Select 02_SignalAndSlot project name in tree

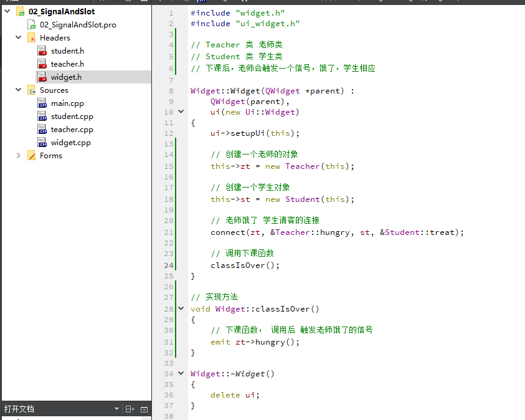(62, 12)
